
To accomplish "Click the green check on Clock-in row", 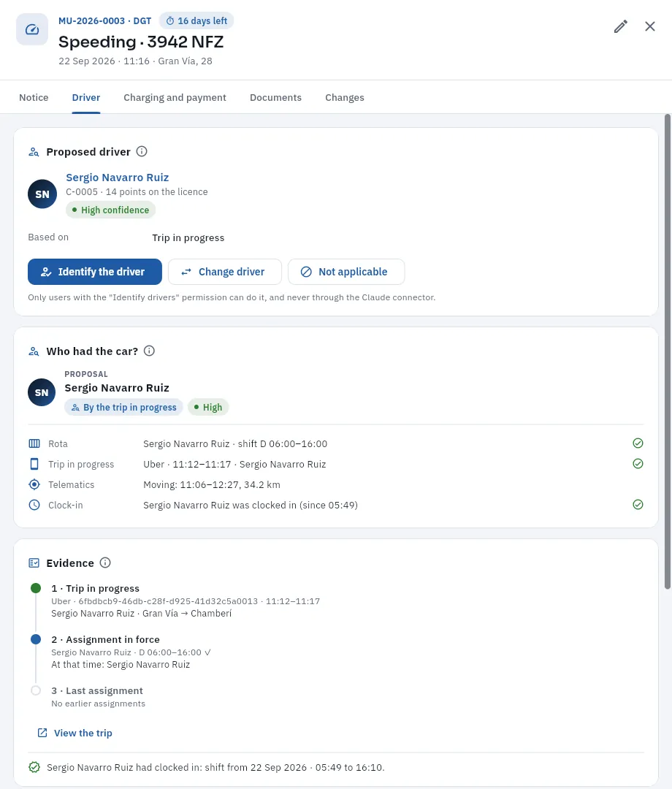I will [638, 504].
